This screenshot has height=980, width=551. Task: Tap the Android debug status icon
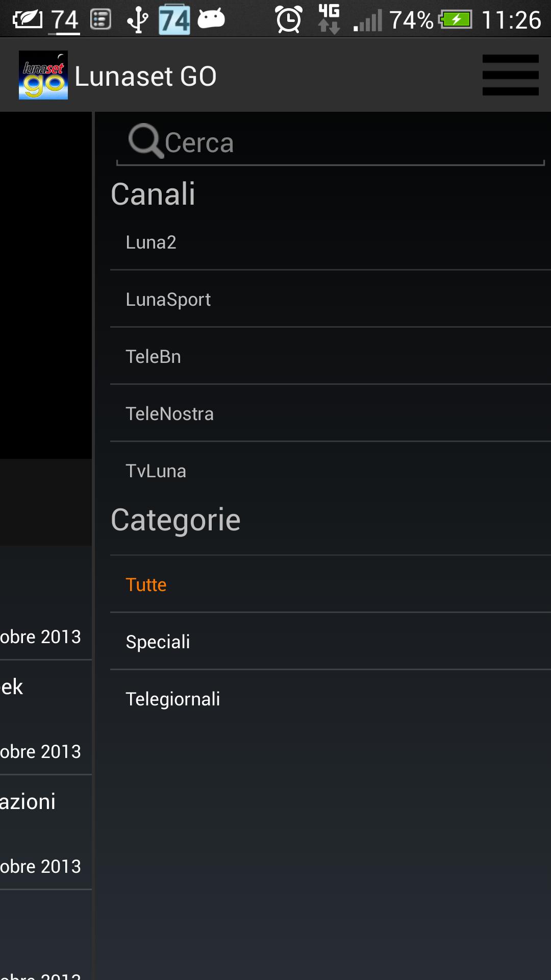tap(211, 19)
